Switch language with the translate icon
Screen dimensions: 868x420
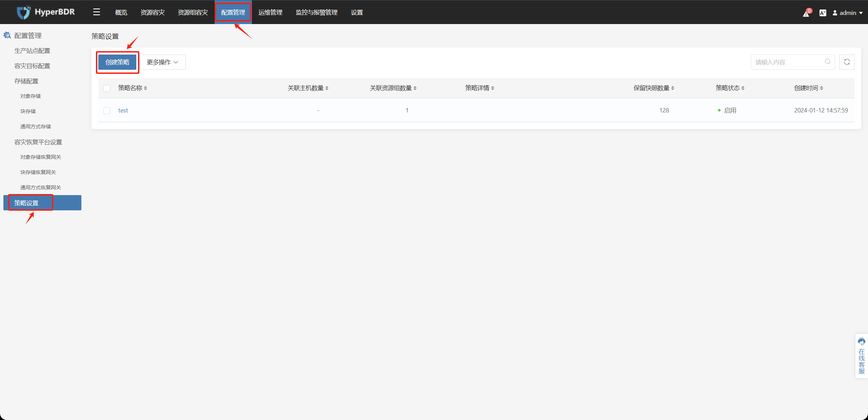(823, 13)
